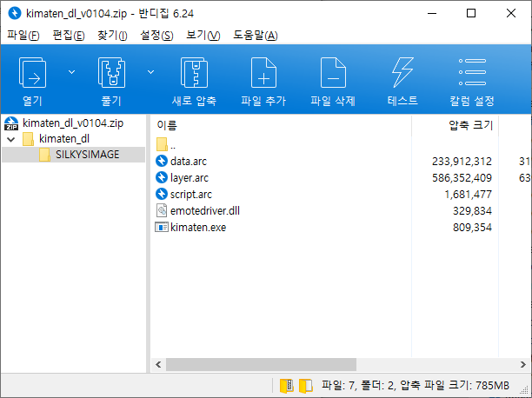Select kimaten_dl_v0104.zip root in tree
The width and height of the screenshot is (532, 398).
73,123
